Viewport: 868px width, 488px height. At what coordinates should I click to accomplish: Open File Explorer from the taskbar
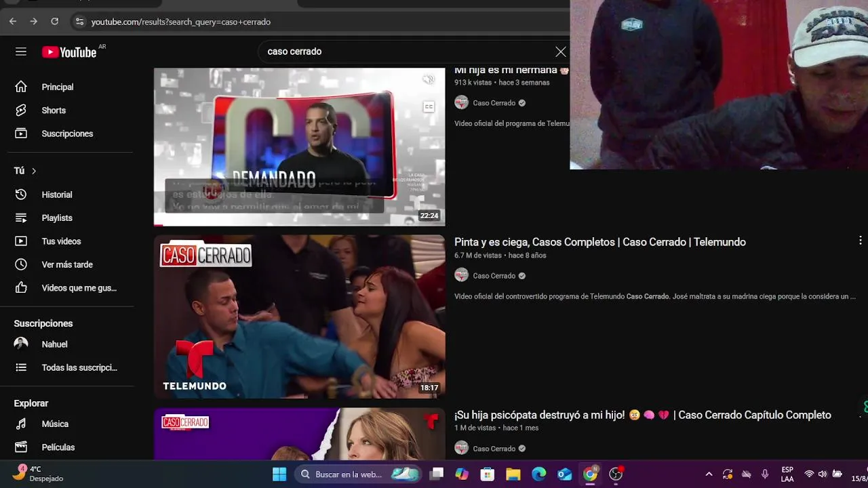pyautogui.click(x=513, y=474)
